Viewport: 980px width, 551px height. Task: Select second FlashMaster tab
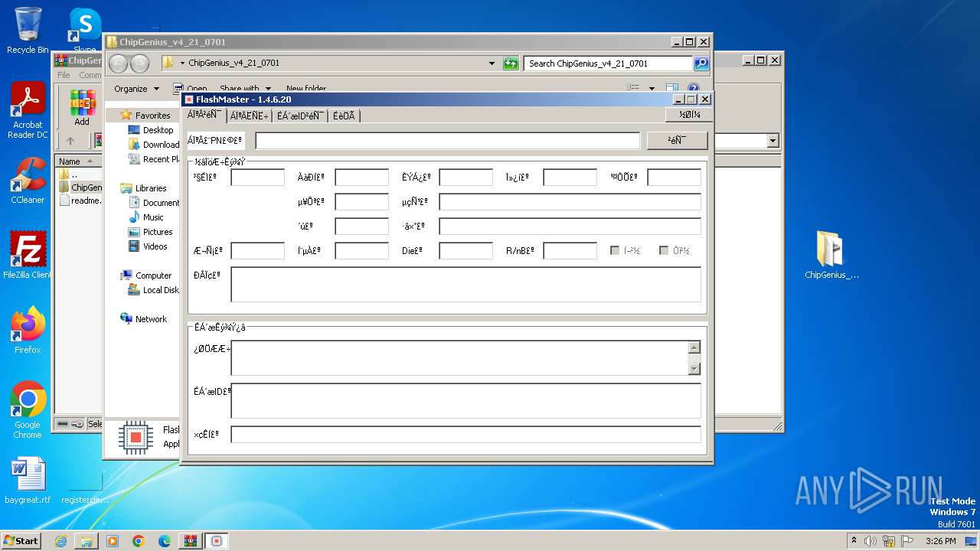click(249, 116)
